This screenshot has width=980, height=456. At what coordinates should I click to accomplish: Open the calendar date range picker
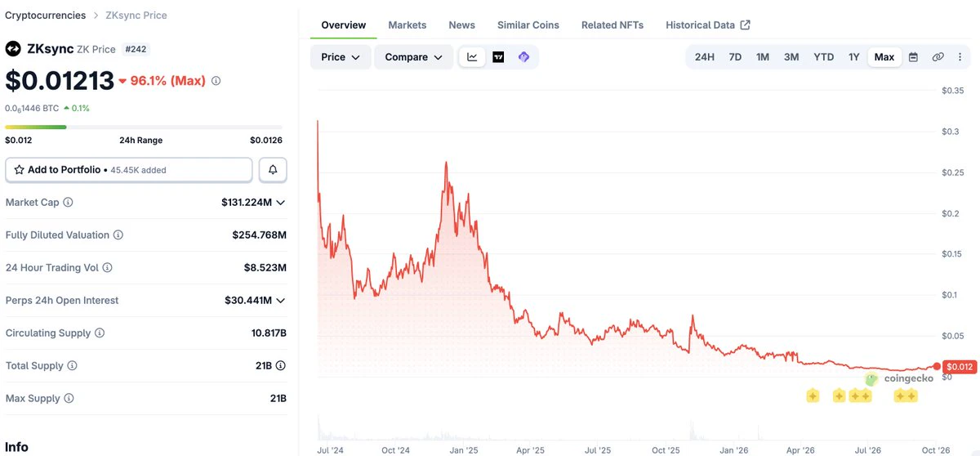[913, 57]
